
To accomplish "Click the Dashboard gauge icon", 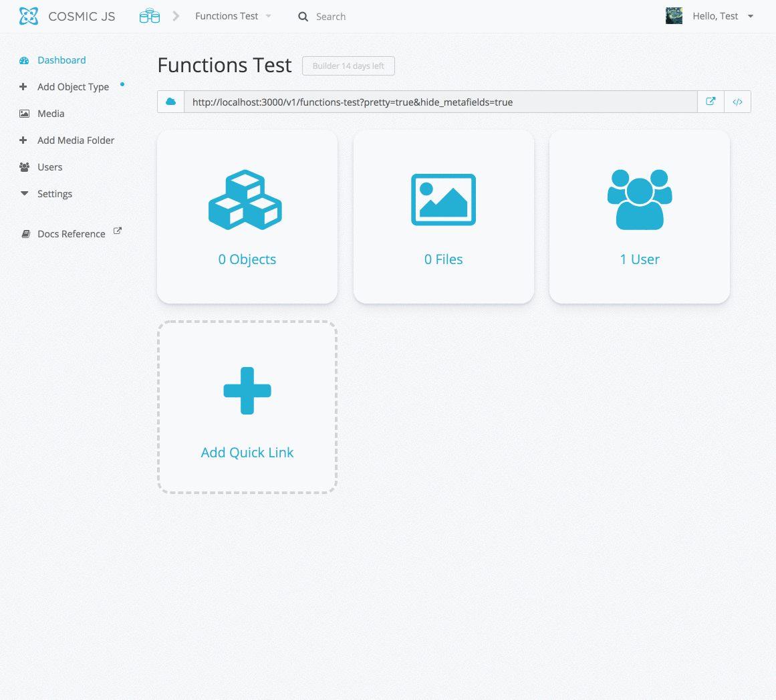I will (24, 60).
